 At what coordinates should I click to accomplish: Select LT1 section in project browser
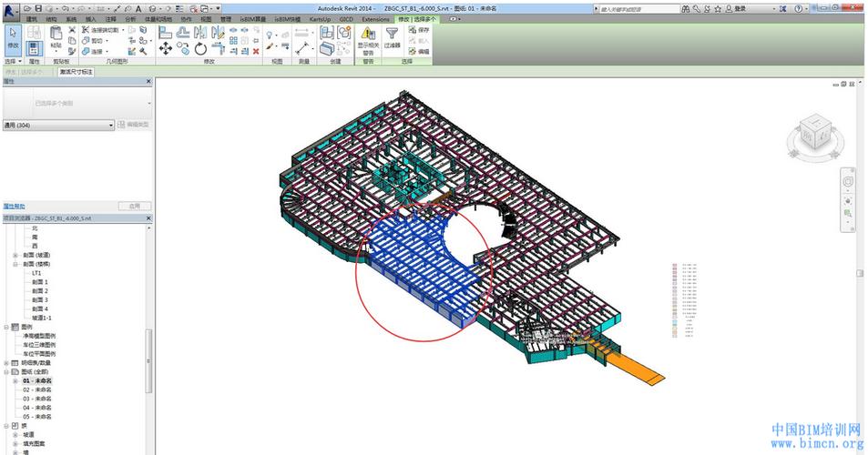pyautogui.click(x=36, y=273)
